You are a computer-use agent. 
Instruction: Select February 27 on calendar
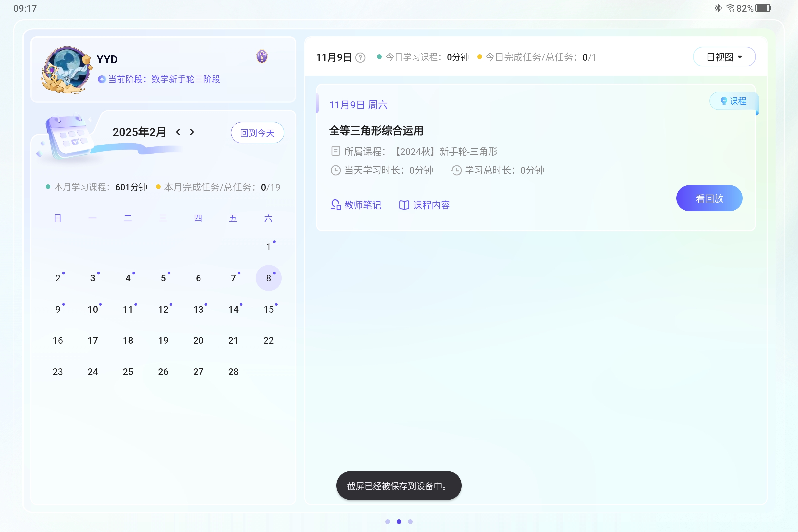point(199,371)
